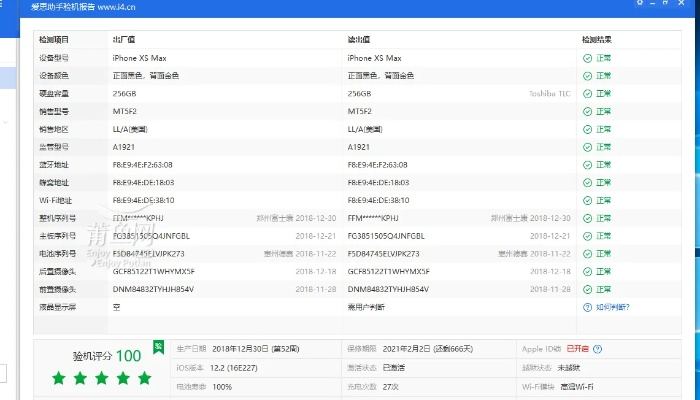Select factory Bluetooth address F8:E9:4E:F2:63:08
This screenshot has width=700, height=400.
pos(142,165)
